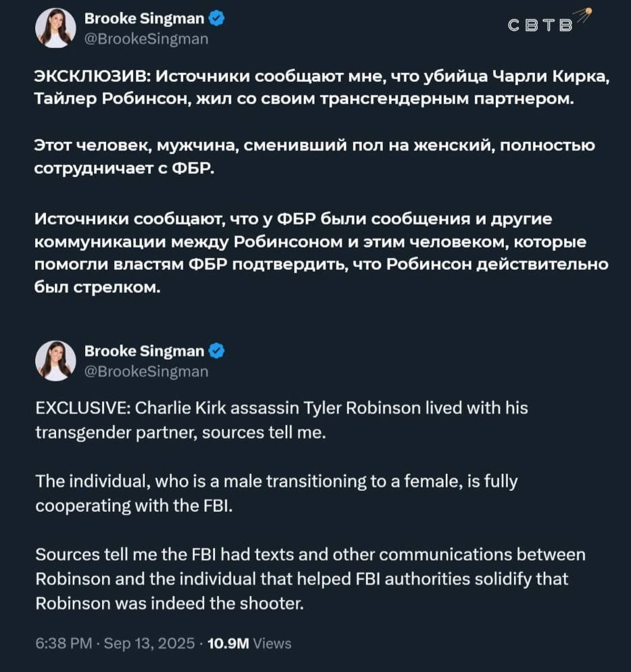The height and width of the screenshot is (672, 631).
Task: Click the words Robinson was indeed the shooter
Action: 170,603
